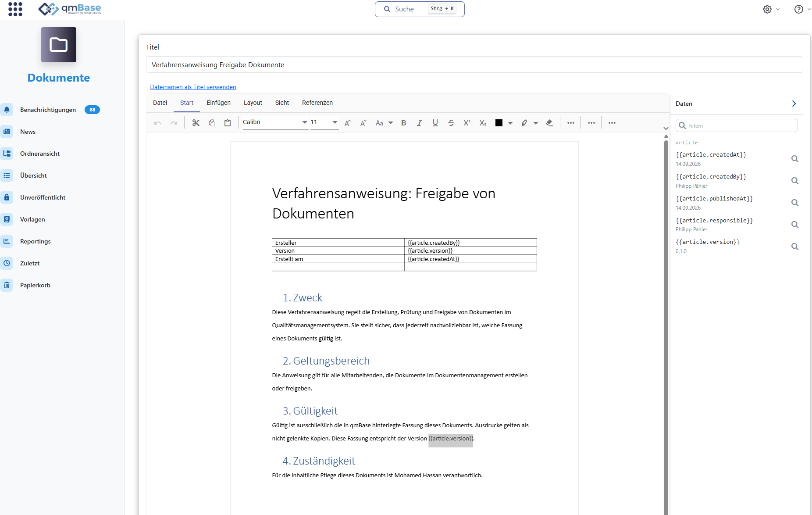Image resolution: width=812 pixels, height=515 pixels.
Task: Open the settings gear menu
Action: 767,9
